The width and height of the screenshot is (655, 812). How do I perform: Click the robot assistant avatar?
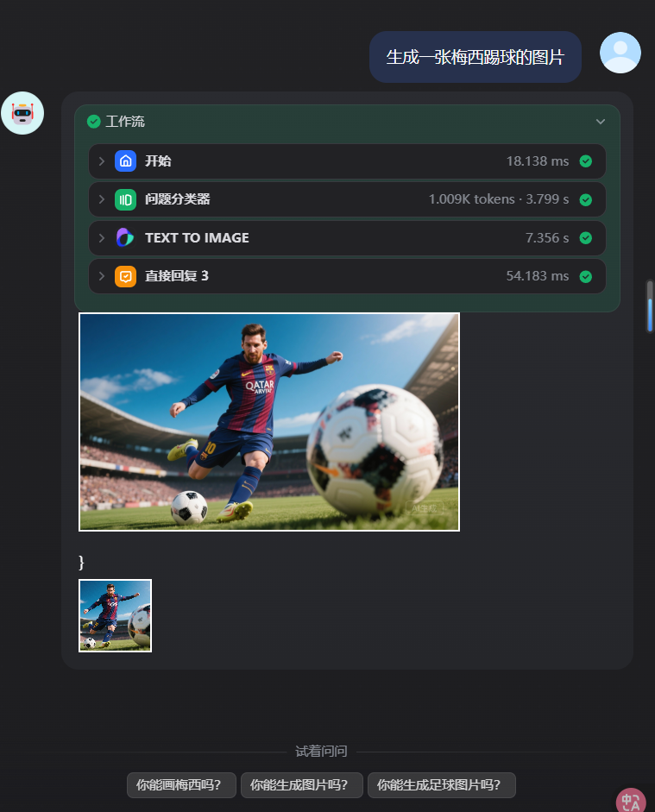point(22,113)
